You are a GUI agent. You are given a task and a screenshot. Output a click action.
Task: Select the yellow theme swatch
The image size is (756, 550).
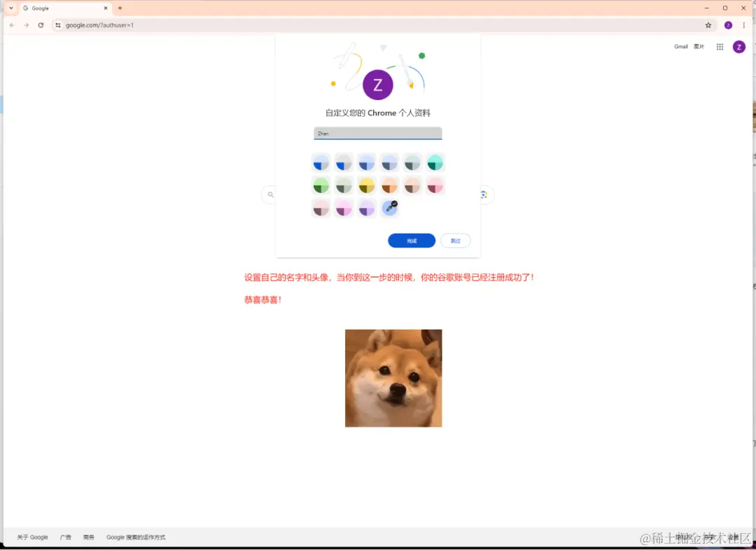point(366,185)
